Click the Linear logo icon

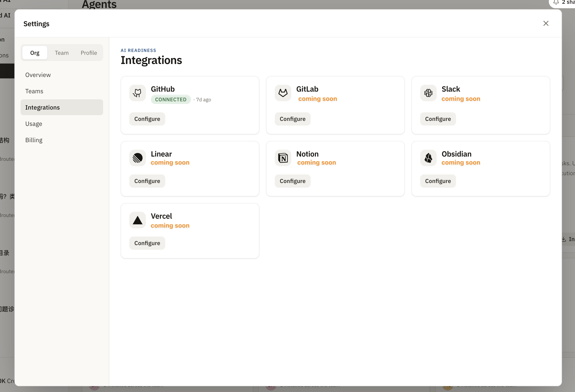coord(137,158)
